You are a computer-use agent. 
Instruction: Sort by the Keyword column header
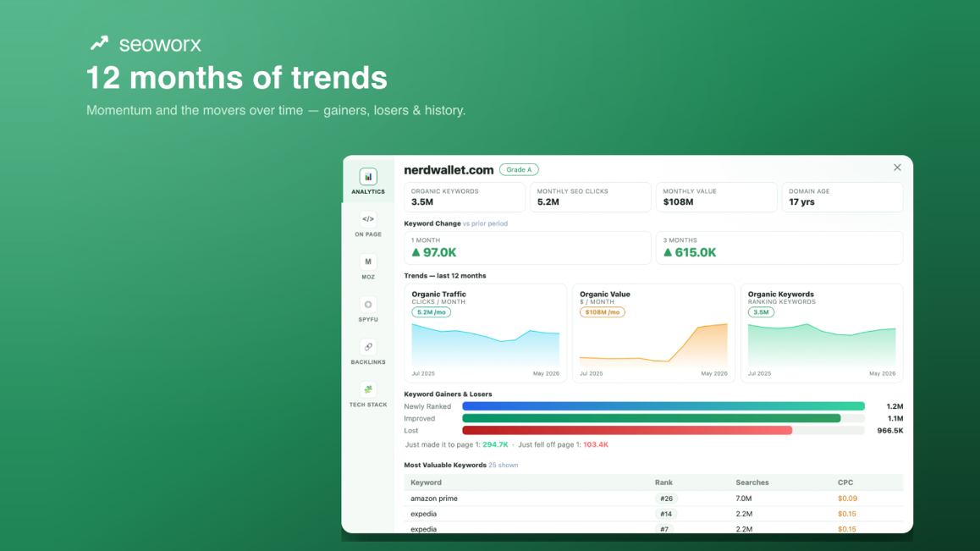click(x=426, y=482)
